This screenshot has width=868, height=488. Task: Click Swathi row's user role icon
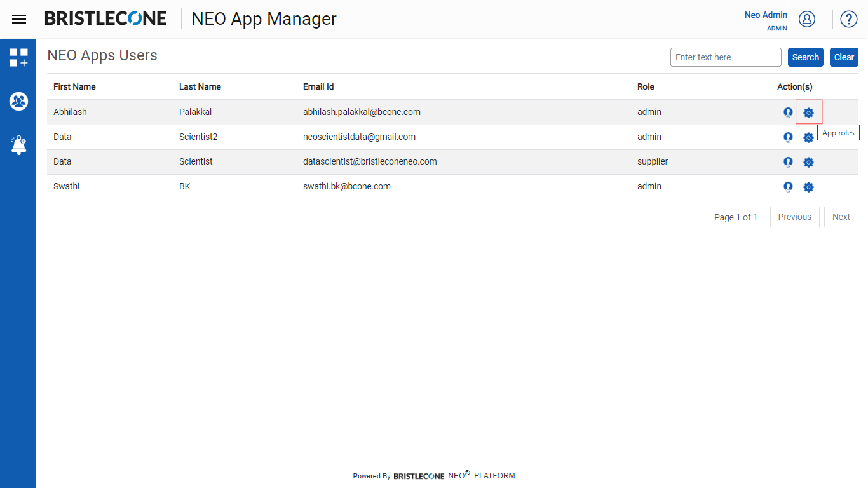(788, 187)
